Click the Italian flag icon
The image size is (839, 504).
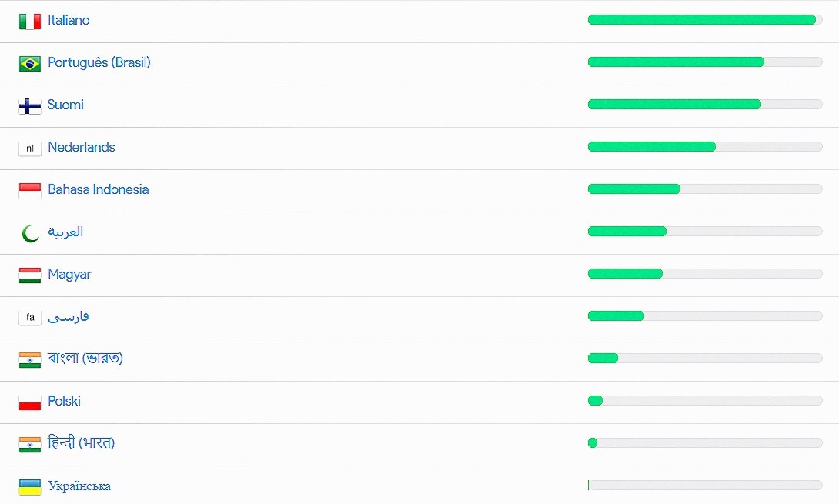point(30,21)
